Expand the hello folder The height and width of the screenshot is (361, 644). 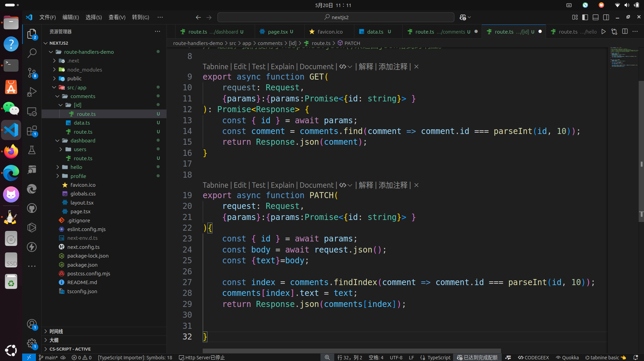[76, 167]
